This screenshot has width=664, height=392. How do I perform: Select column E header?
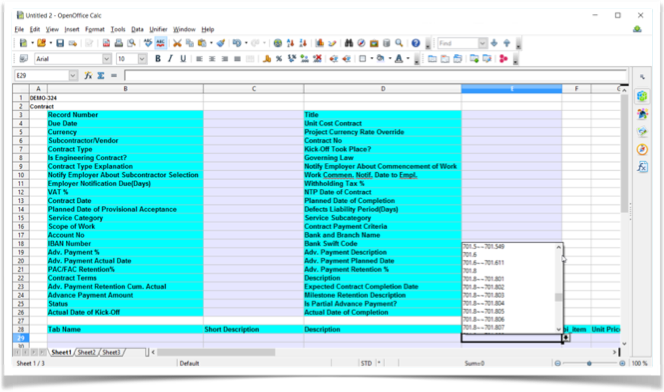(x=511, y=89)
